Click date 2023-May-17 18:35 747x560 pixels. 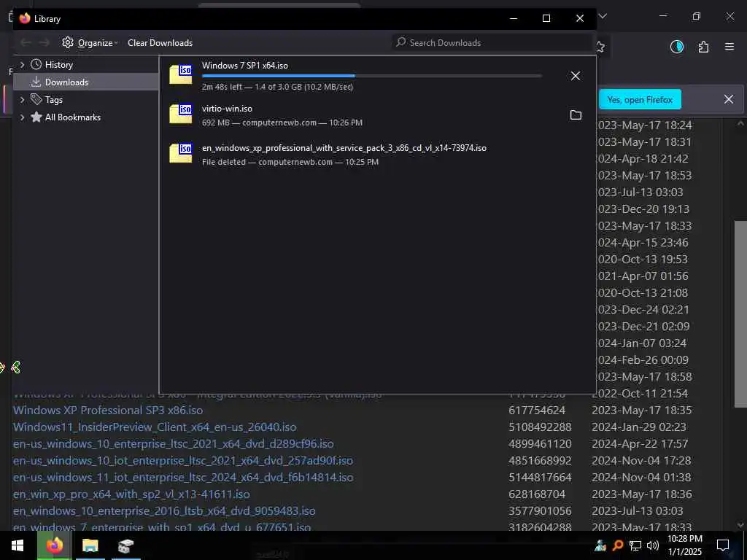(x=641, y=410)
